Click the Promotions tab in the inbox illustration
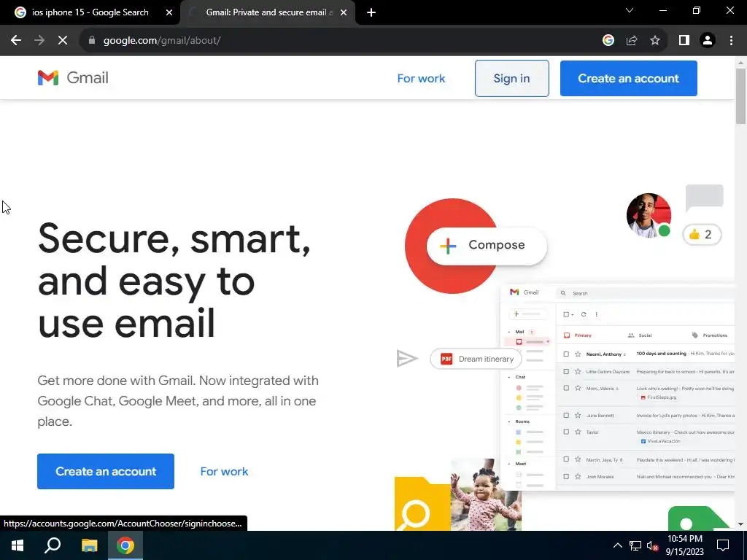This screenshot has height=560, width=747. 710,335
